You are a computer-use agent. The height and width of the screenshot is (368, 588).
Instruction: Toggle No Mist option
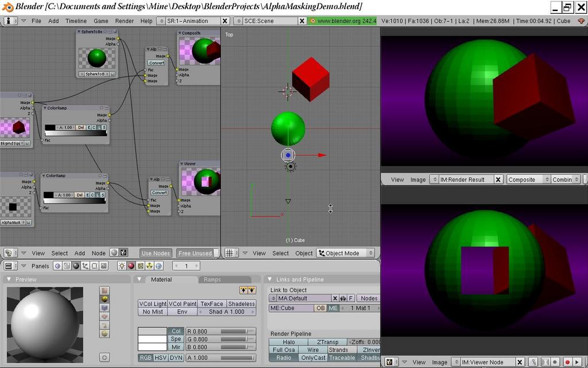click(x=153, y=312)
